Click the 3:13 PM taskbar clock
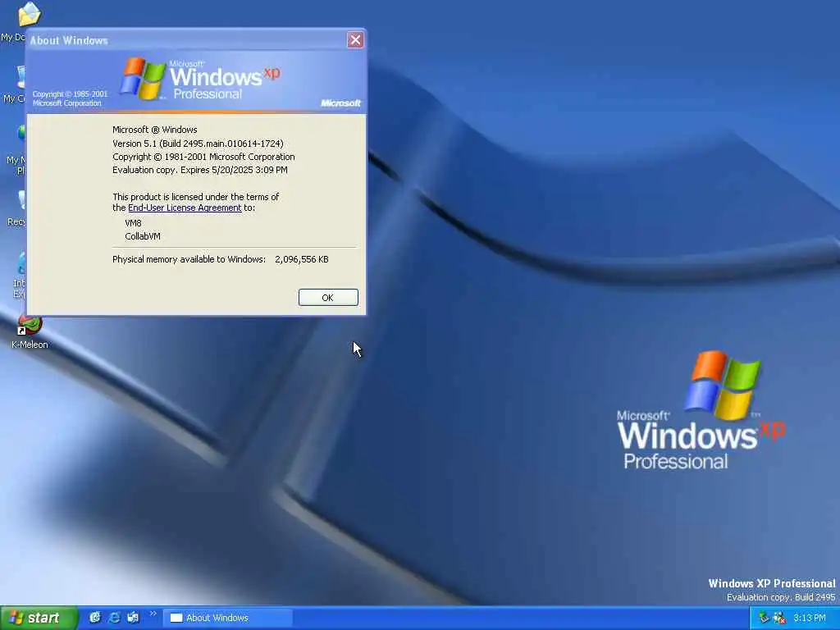 coord(810,618)
